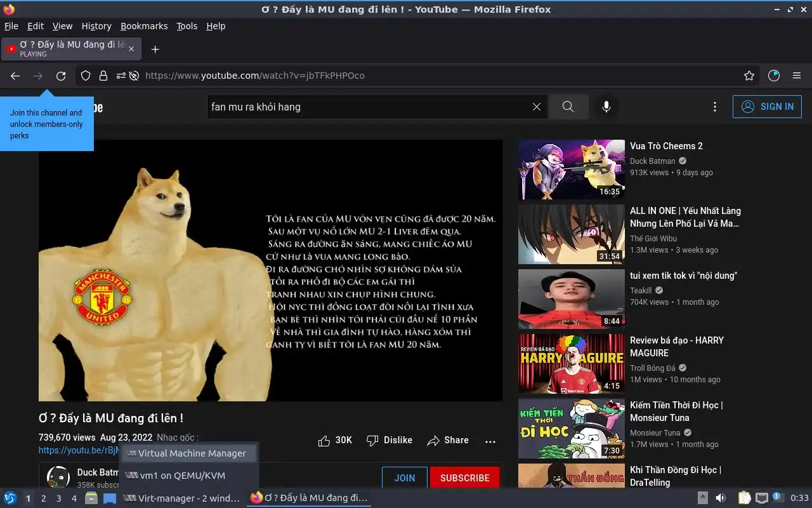The width and height of the screenshot is (812, 508).
Task: Open more actions ellipsis beside Share
Action: point(490,441)
